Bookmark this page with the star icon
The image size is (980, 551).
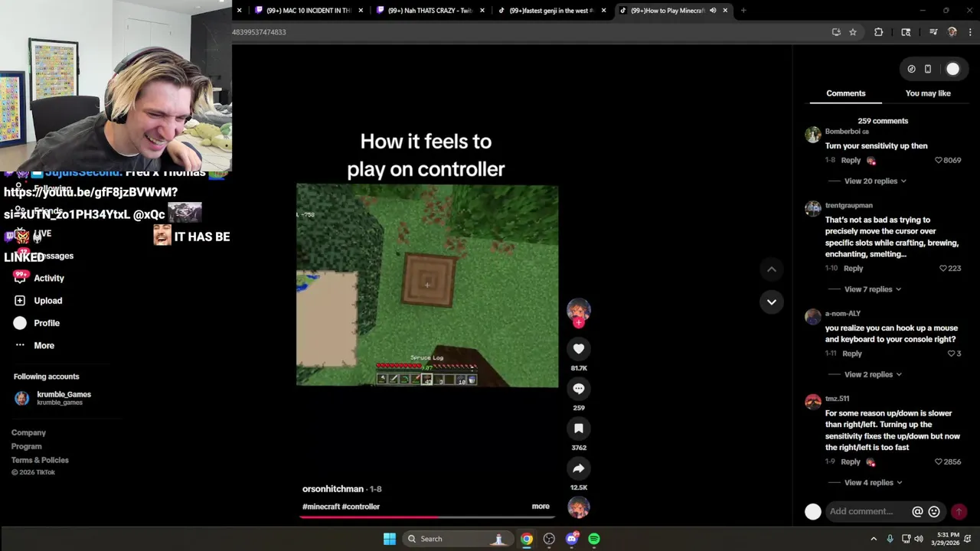[853, 32]
